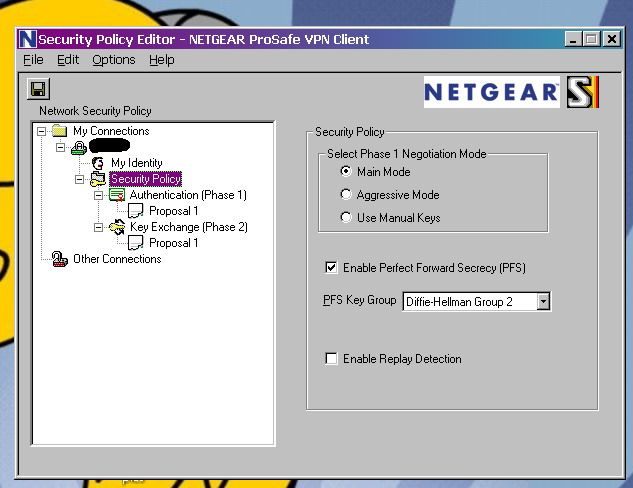Click the NETGEAR N title bar icon
Viewport: 633px width, 488px height.
27,39
